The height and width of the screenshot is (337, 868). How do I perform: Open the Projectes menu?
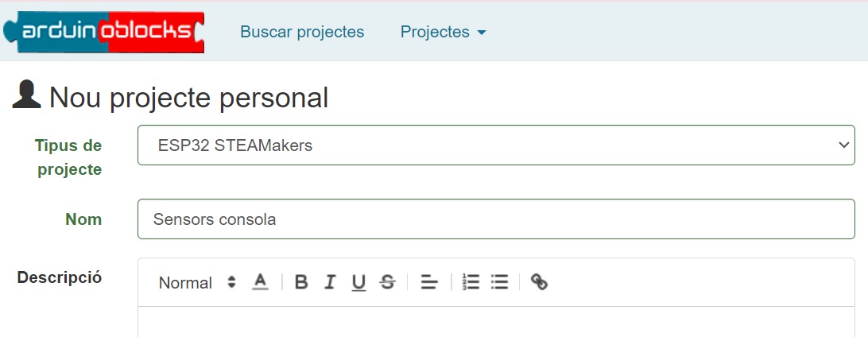[443, 32]
